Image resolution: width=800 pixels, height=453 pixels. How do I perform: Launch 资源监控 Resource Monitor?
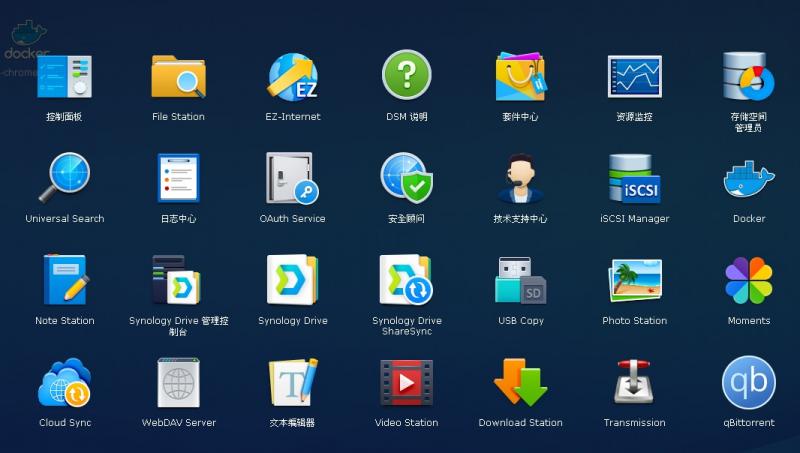point(635,77)
